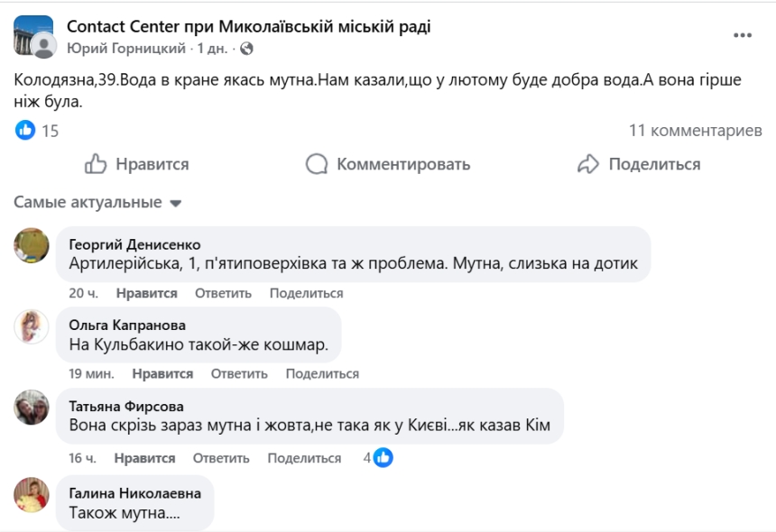Screen dimensions: 776x532
Task: Click Галина Николаевна's profile avatar
Action: 30,500
